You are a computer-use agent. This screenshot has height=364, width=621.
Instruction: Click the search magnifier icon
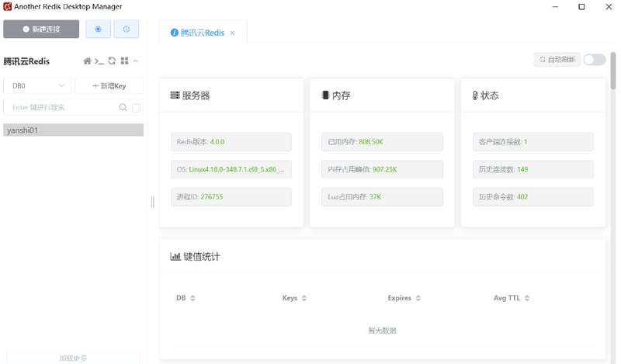(123, 107)
